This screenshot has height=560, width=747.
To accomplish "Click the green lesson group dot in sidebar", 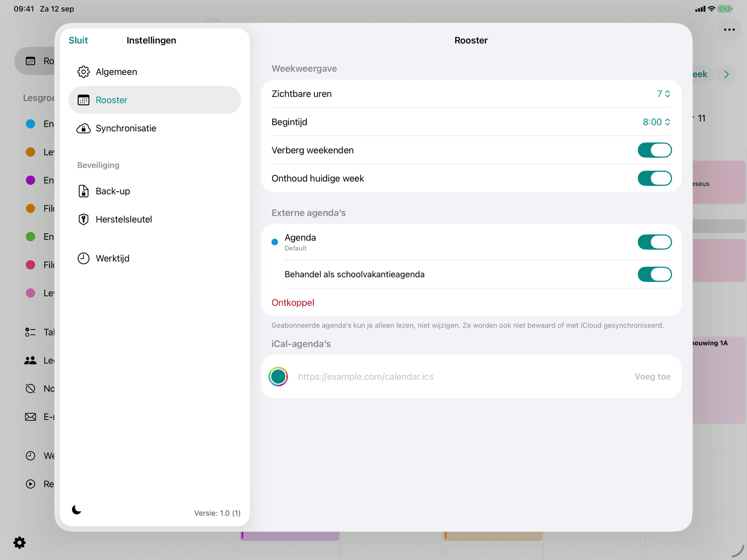I will tap(30, 237).
